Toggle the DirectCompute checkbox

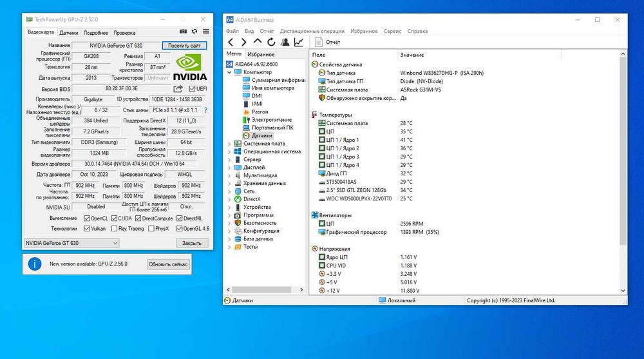pyautogui.click(x=138, y=218)
